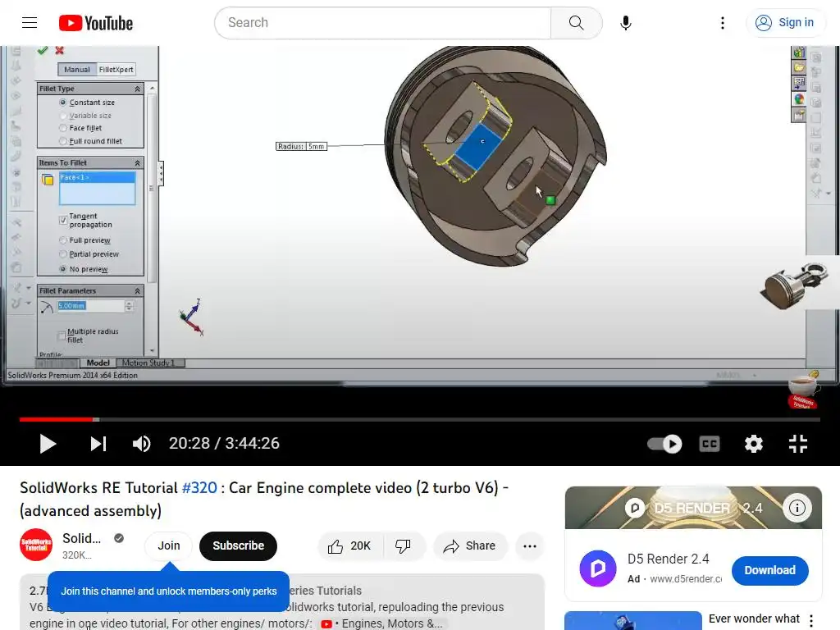Click the green checkmark to accept fillet
Viewport: 840px width, 630px height.
click(x=43, y=50)
